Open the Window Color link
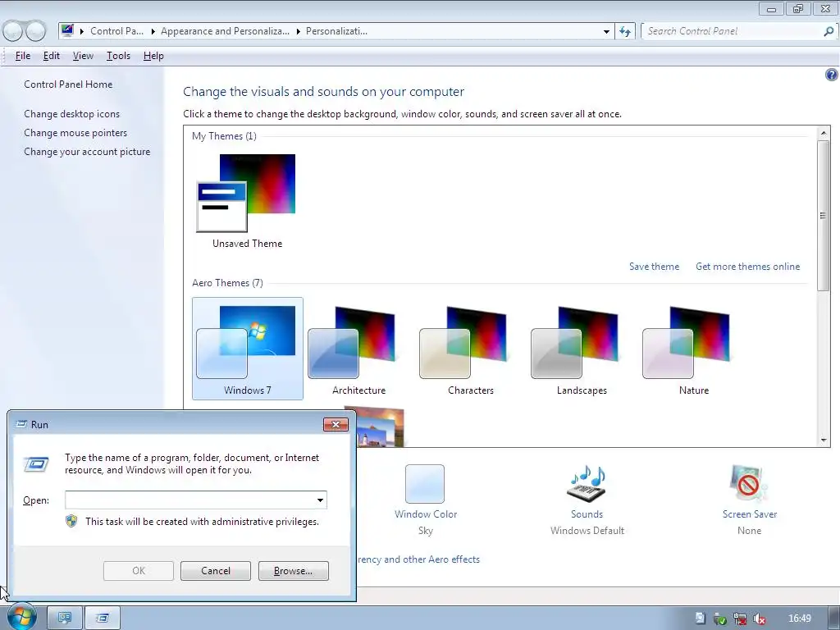Screen dimensions: 840x630 point(426,514)
